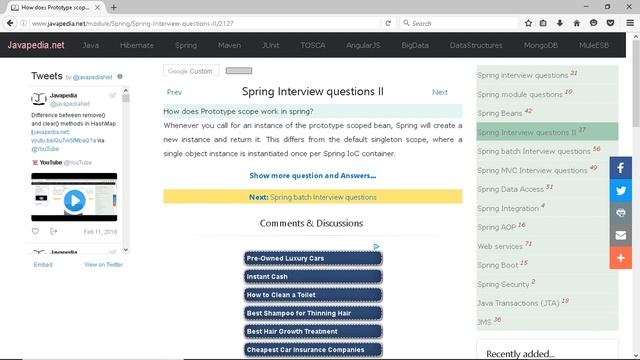640x360 pixels.
Task: Open the Java menu item
Action: pos(91,45)
